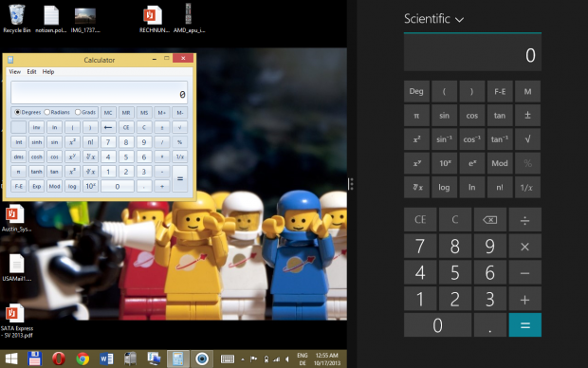Click the MR memory recall key in desktop Calculator
Image resolution: width=588 pixels, height=368 pixels.
(126, 113)
